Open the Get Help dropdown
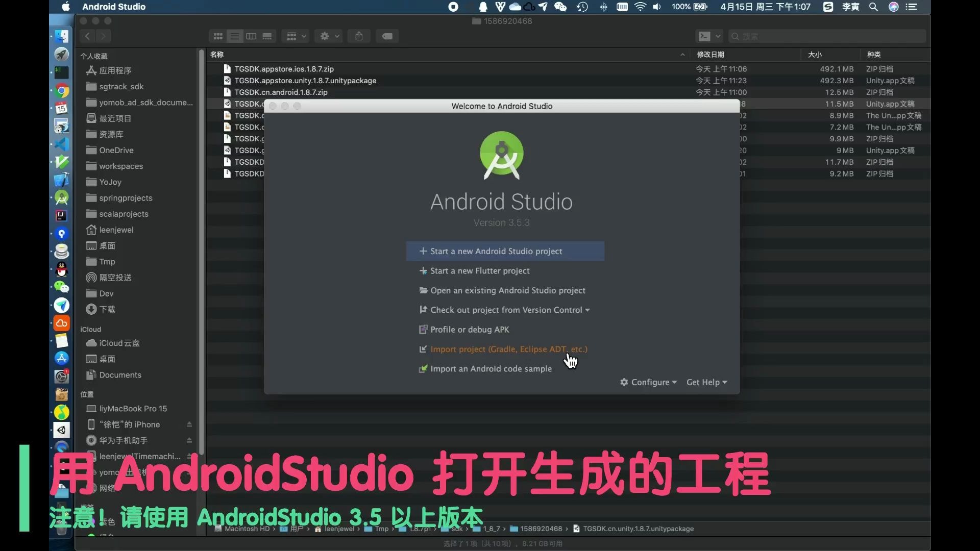 click(706, 382)
